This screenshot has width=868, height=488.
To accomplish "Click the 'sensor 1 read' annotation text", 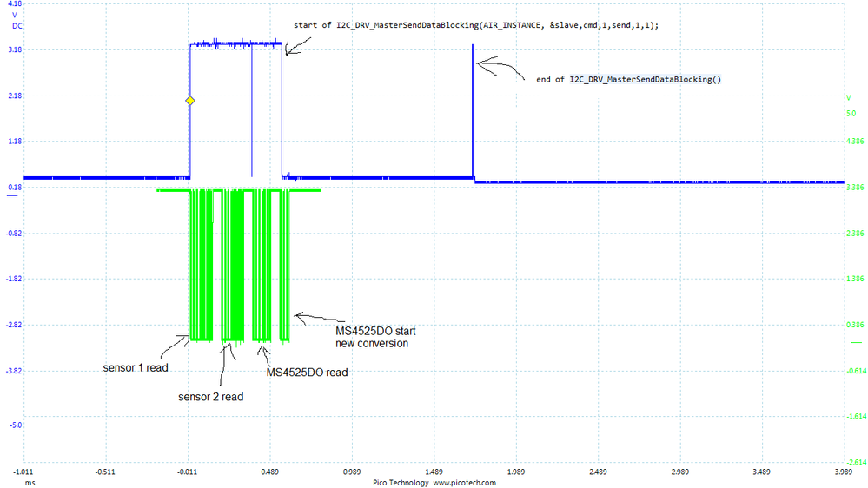I will tap(136, 368).
